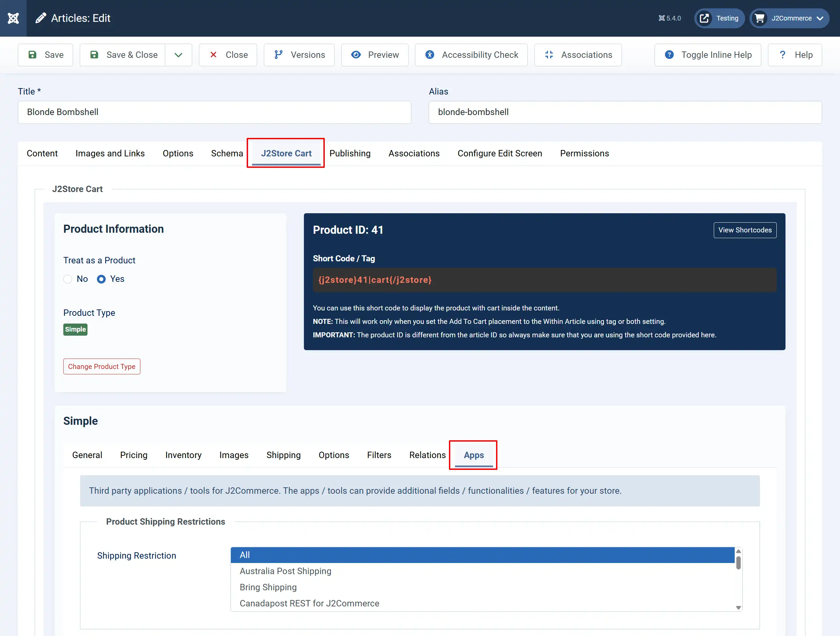Click the branch icon on Versions

278,54
